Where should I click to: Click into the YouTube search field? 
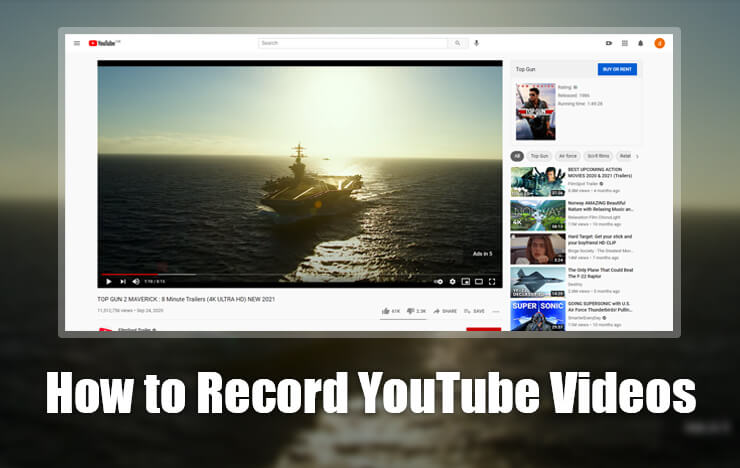(353, 43)
